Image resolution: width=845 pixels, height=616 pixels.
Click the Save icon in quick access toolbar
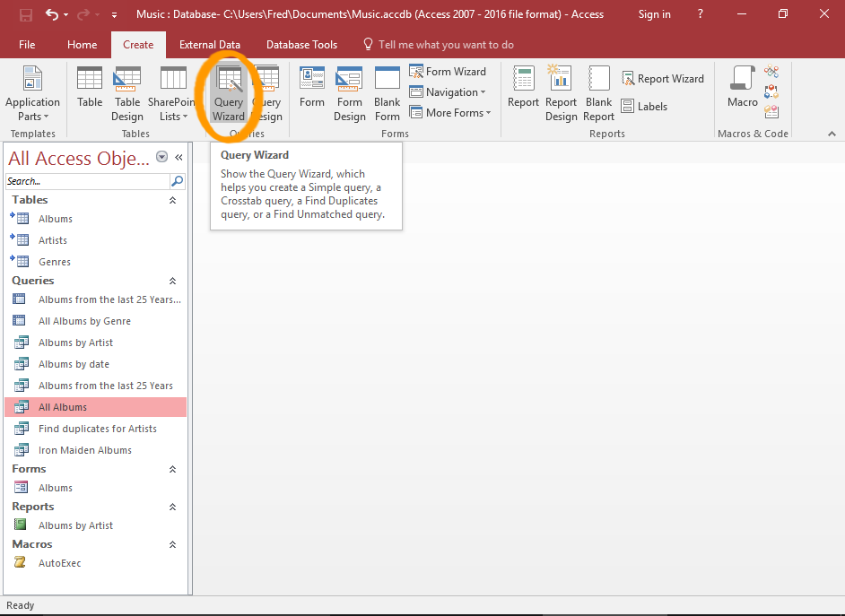click(25, 14)
